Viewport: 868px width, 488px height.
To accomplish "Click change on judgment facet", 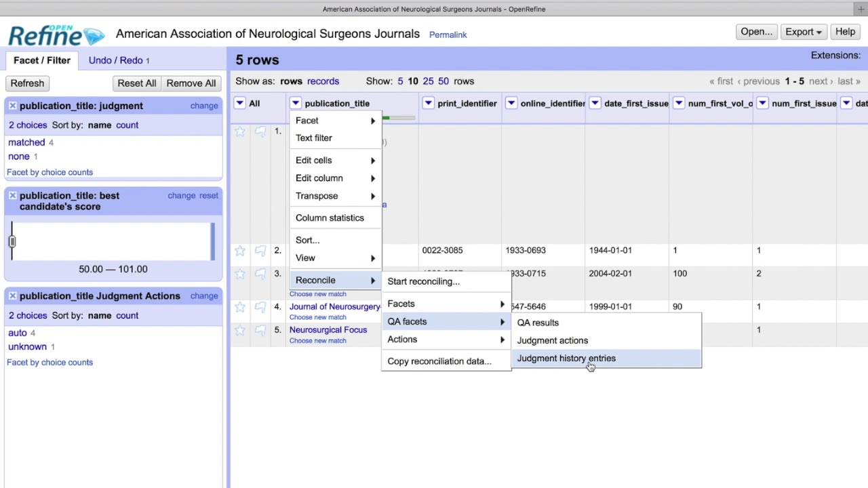I will [204, 106].
